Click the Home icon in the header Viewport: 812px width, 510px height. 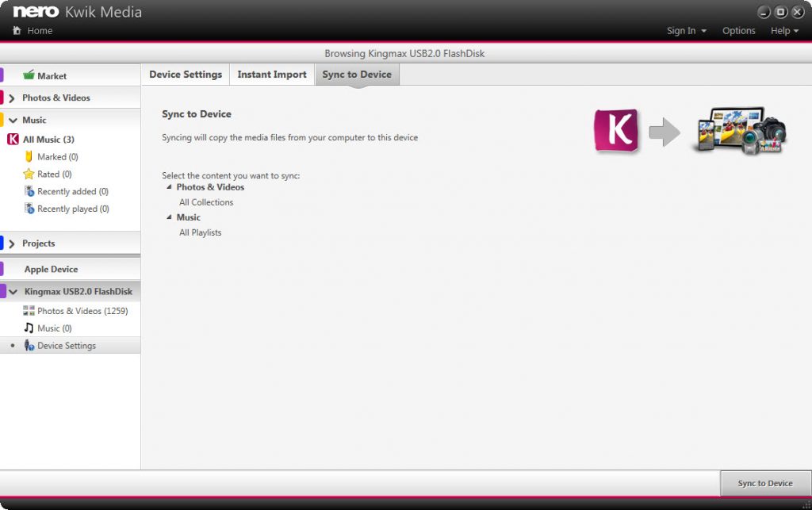(17, 31)
